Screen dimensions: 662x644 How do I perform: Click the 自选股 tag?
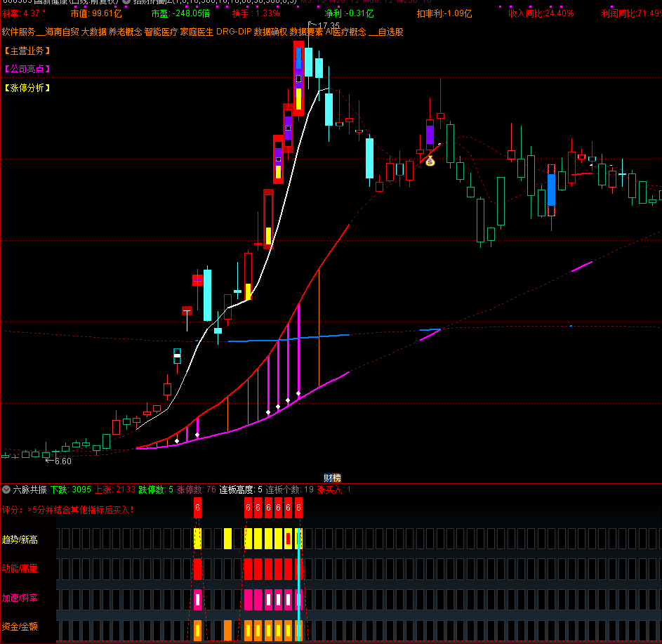coord(391,32)
